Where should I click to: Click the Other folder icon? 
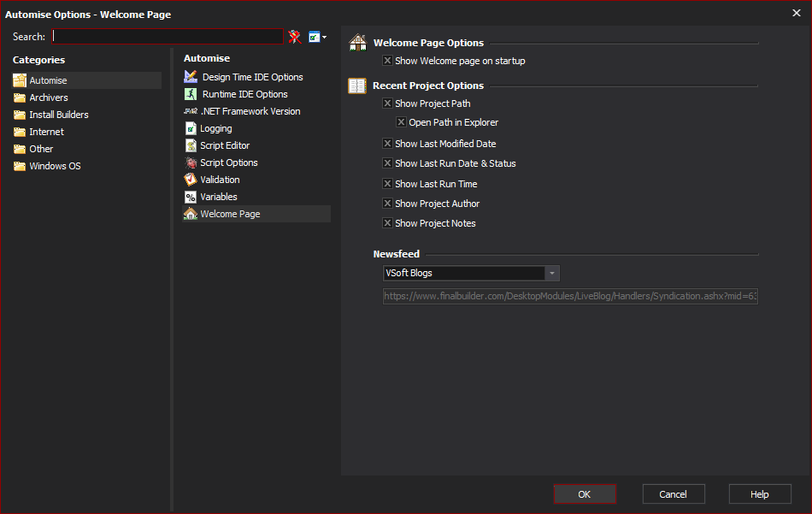point(20,149)
